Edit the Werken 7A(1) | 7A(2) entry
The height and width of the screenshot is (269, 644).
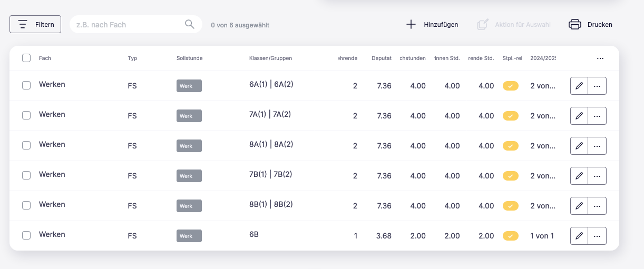(579, 116)
